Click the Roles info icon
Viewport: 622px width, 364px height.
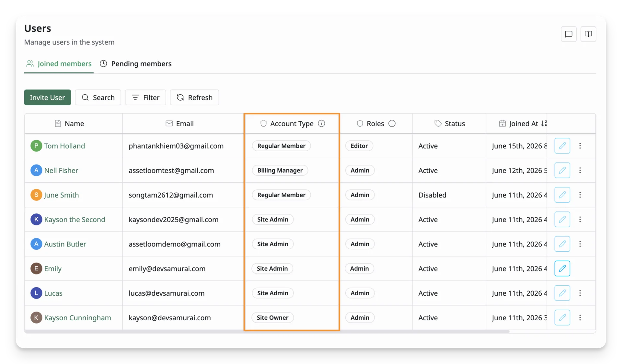click(392, 123)
